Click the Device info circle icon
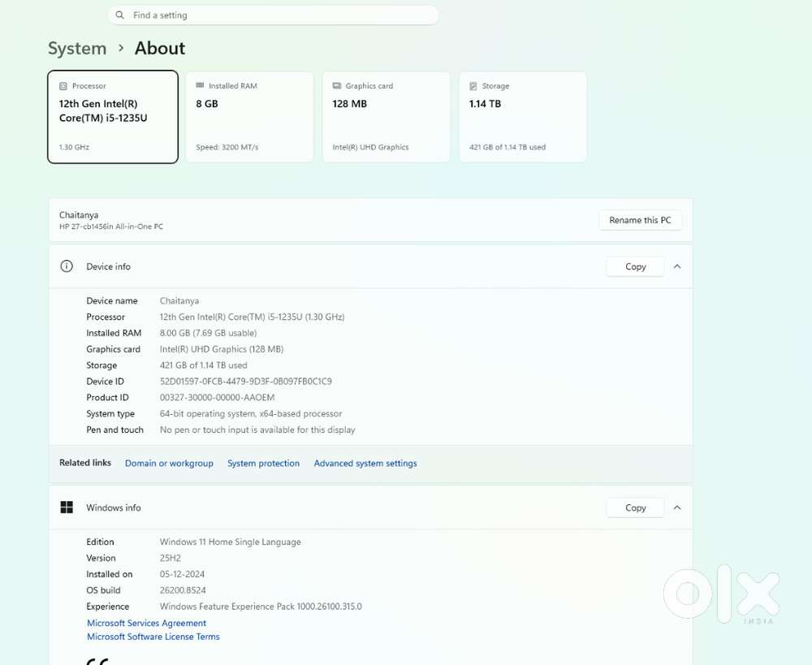Image resolution: width=812 pixels, height=665 pixels. pyautogui.click(x=67, y=266)
